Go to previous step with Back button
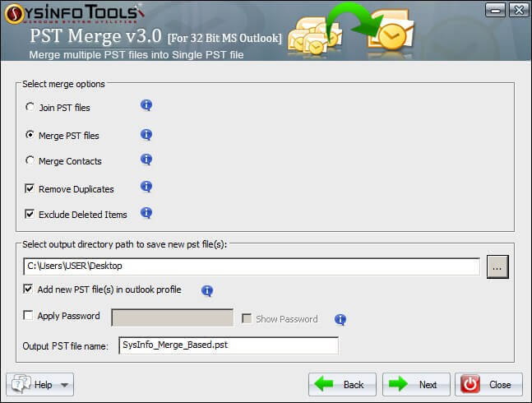Viewport: 532px width, 403px height. pyautogui.click(x=343, y=384)
